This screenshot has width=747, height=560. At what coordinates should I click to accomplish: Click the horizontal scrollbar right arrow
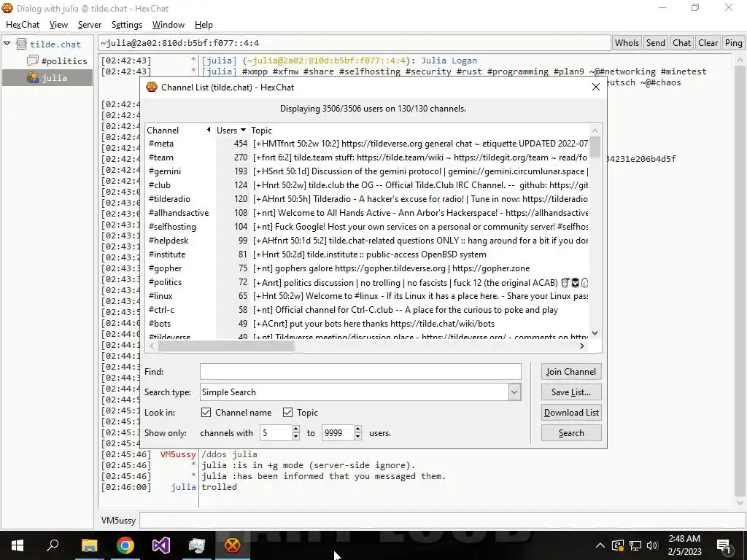click(x=581, y=346)
